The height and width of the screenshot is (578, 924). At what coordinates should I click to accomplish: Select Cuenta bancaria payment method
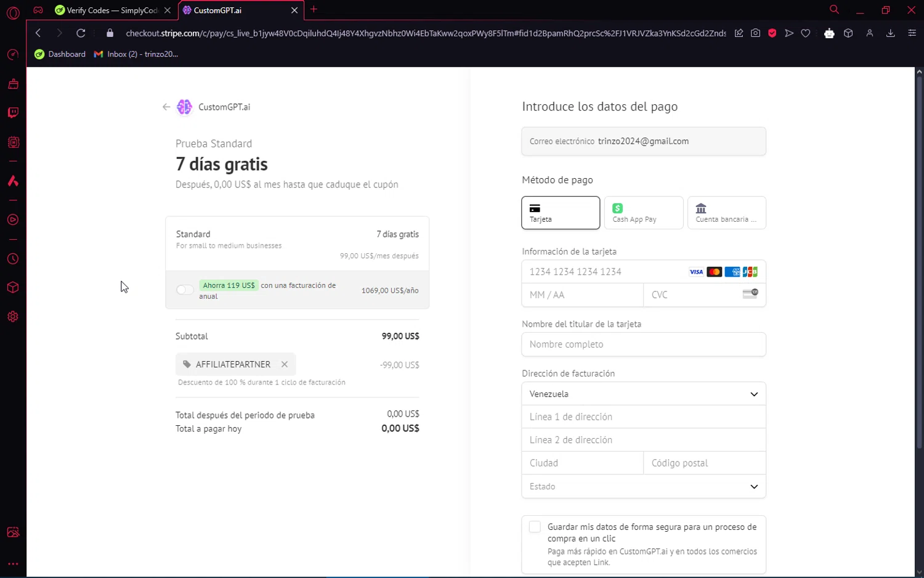pos(727,213)
